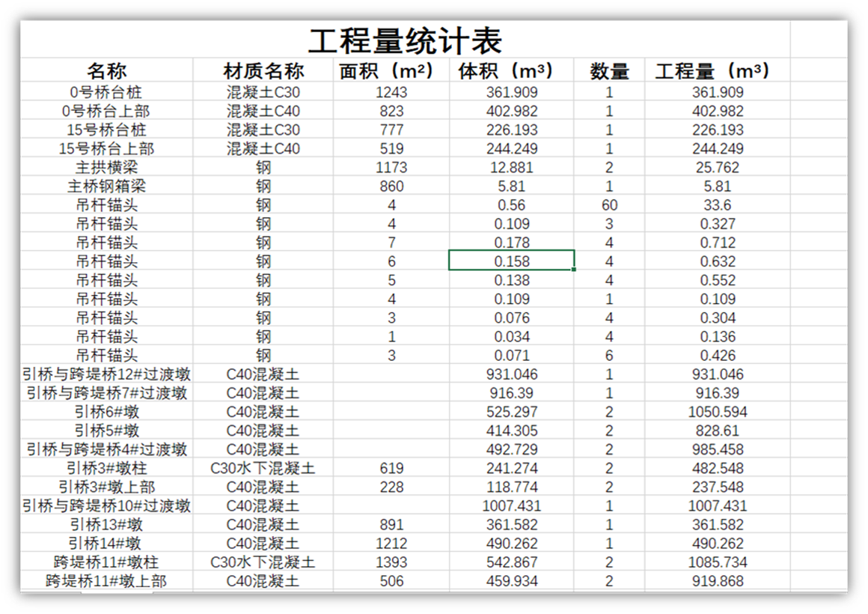Click the cell 引桥13#墩

point(107,525)
